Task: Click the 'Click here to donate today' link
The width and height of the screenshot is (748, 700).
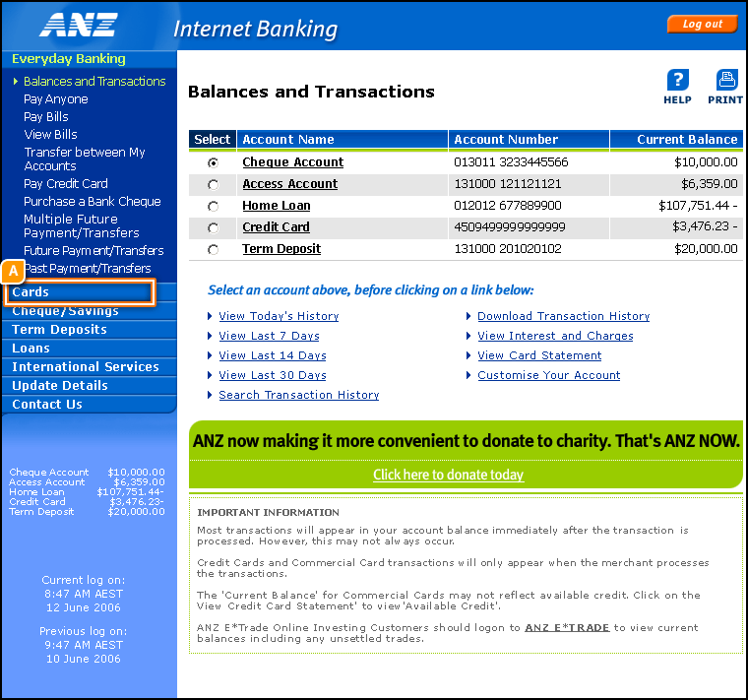Action: [x=449, y=475]
